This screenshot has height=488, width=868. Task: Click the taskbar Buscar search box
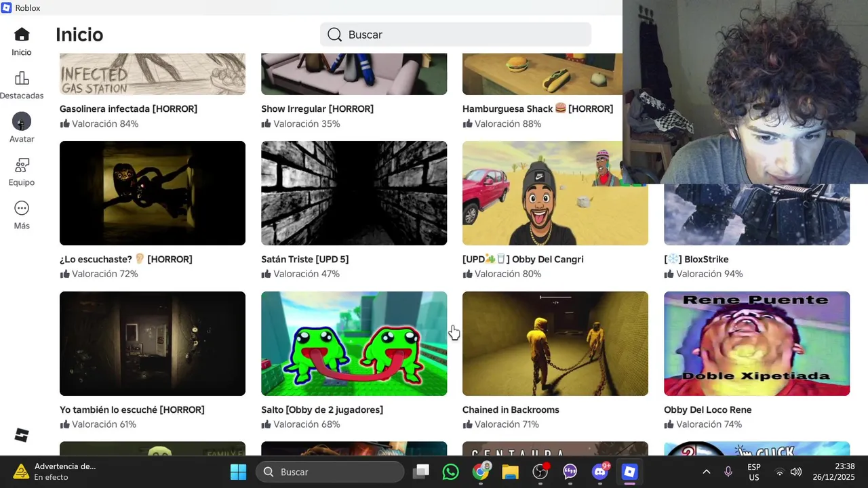330,472
